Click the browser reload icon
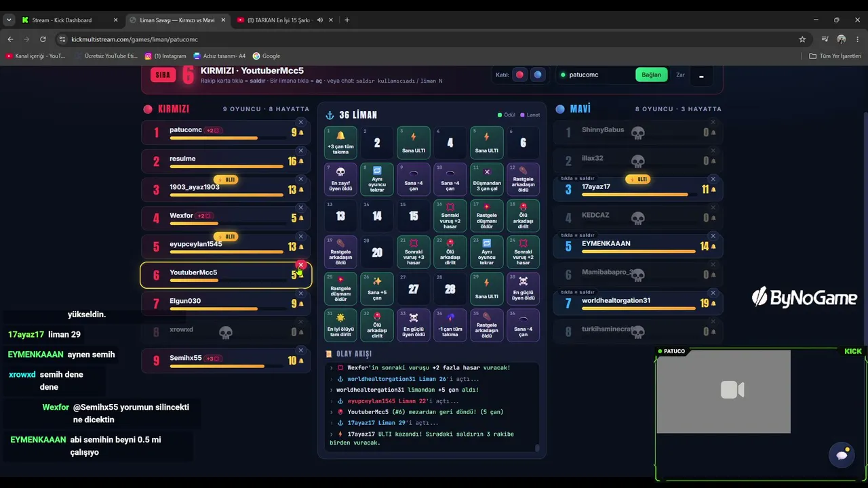The width and height of the screenshot is (868, 488). (43, 39)
